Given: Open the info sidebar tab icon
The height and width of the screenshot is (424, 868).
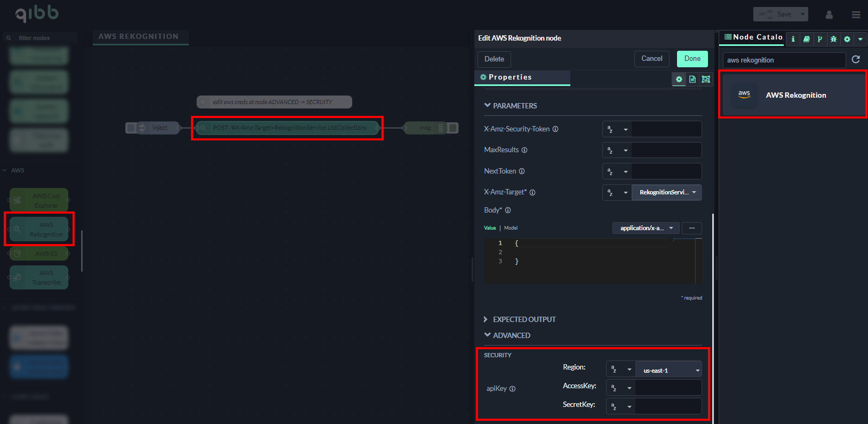Looking at the screenshot, I should point(793,39).
